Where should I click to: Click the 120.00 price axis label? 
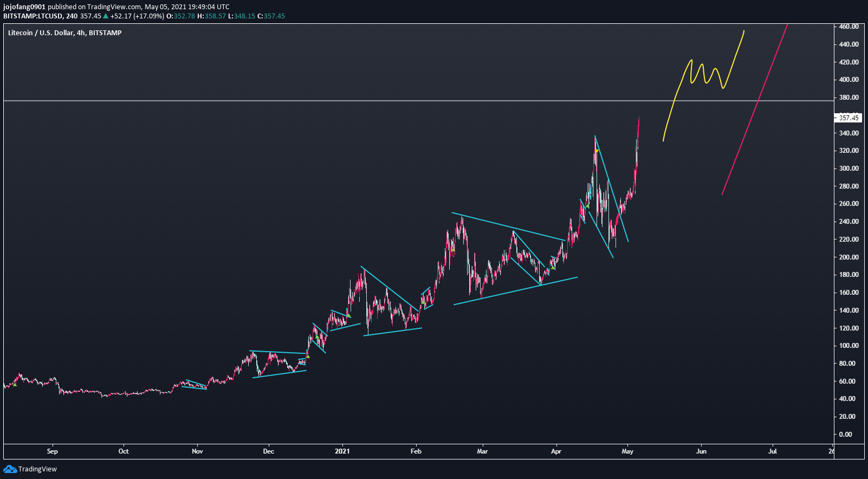click(848, 328)
